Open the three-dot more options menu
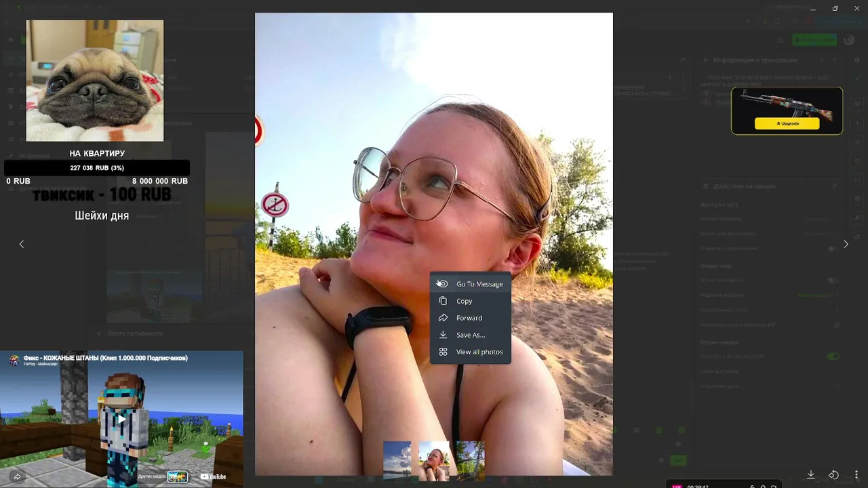868x488 pixels. [856, 474]
